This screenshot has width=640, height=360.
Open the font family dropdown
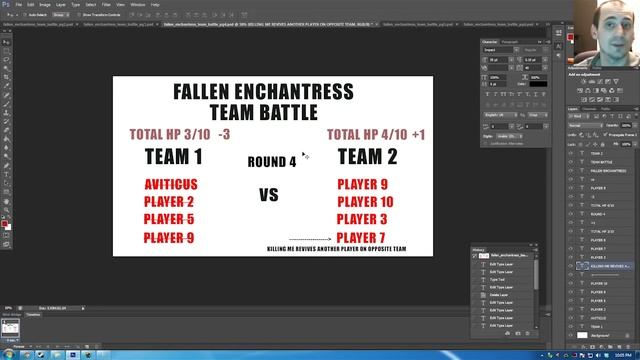(516, 50)
